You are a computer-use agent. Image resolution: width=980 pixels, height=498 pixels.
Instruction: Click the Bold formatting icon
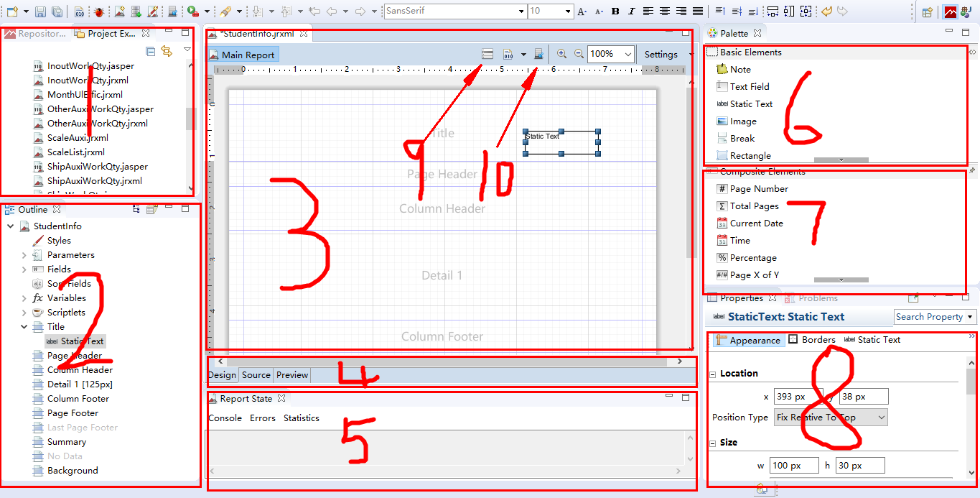coord(615,11)
